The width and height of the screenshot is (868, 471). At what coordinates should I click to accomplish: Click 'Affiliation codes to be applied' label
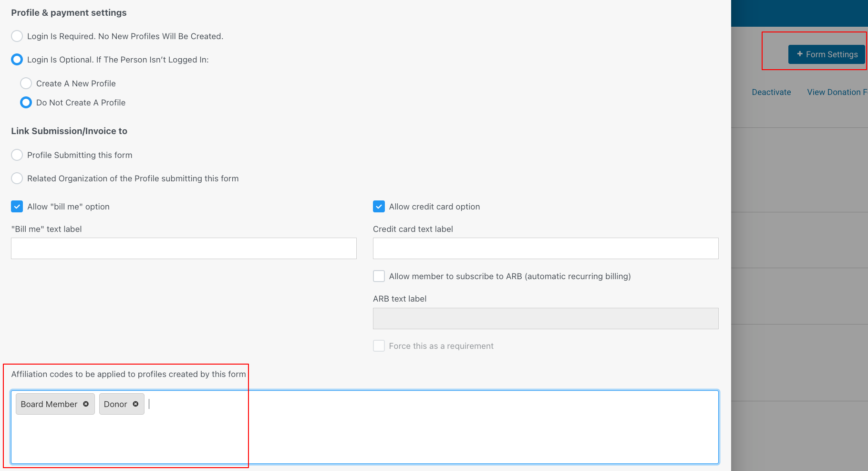pyautogui.click(x=129, y=374)
